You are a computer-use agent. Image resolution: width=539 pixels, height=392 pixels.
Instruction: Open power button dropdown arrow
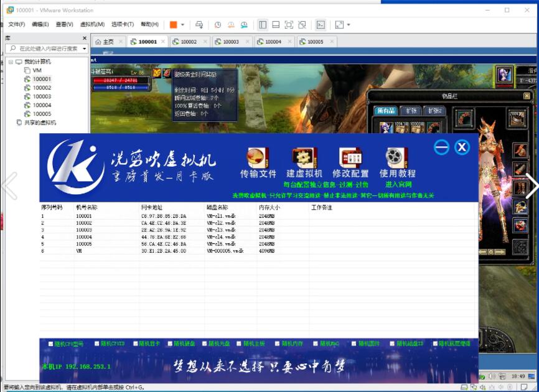(182, 25)
